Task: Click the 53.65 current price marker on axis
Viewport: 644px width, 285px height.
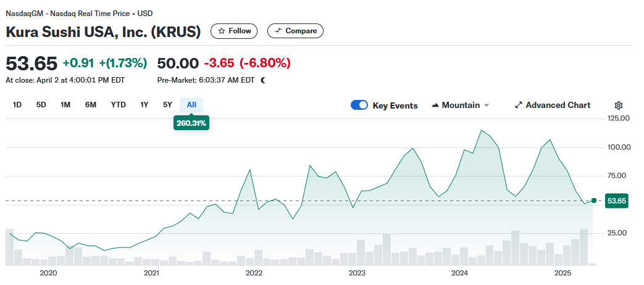Action: tap(616, 201)
